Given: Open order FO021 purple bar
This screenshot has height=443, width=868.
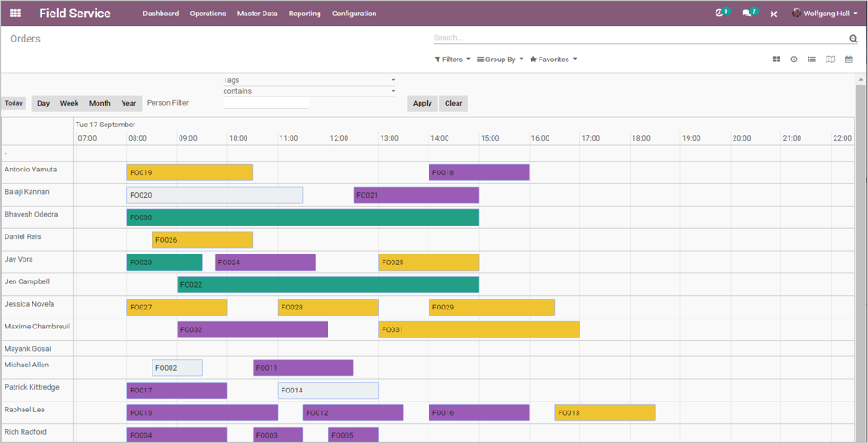Looking at the screenshot, I should point(416,195).
